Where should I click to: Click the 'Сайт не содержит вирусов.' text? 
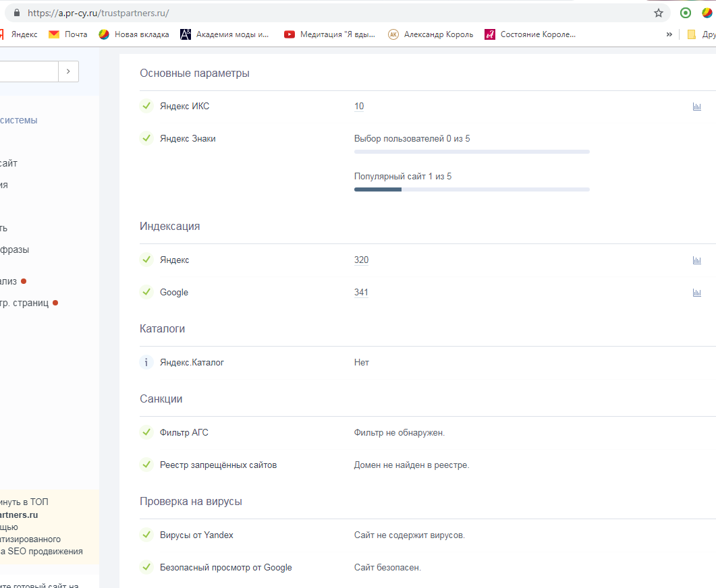coord(409,535)
